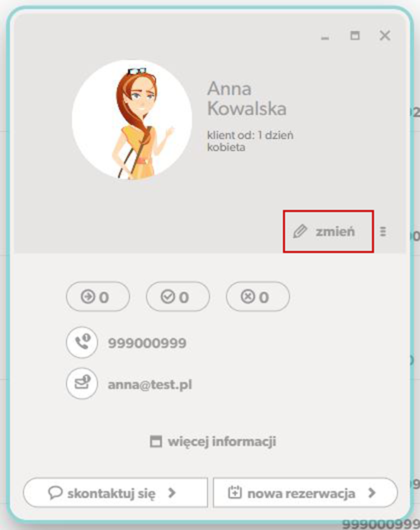Click the calendar plus icon on nowa rezerwacja
The image size is (420, 530).
(235, 493)
